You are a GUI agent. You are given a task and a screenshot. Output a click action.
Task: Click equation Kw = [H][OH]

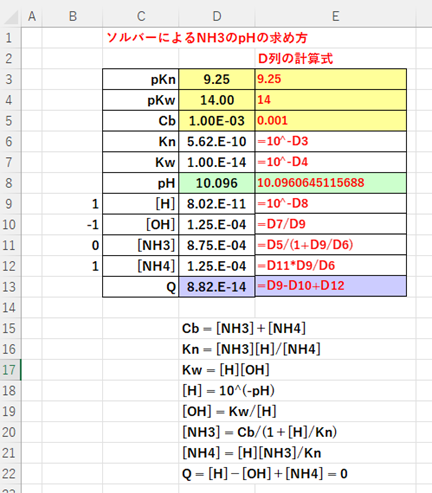click(226, 370)
